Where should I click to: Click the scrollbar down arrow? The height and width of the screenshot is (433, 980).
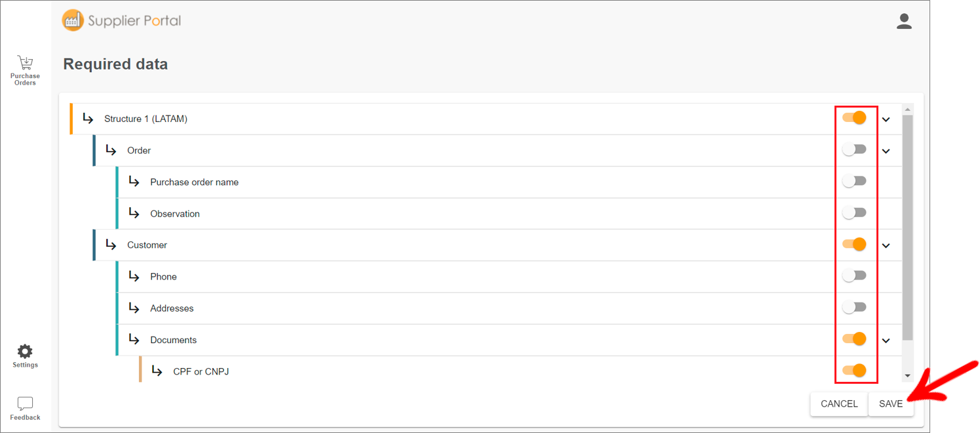908,376
